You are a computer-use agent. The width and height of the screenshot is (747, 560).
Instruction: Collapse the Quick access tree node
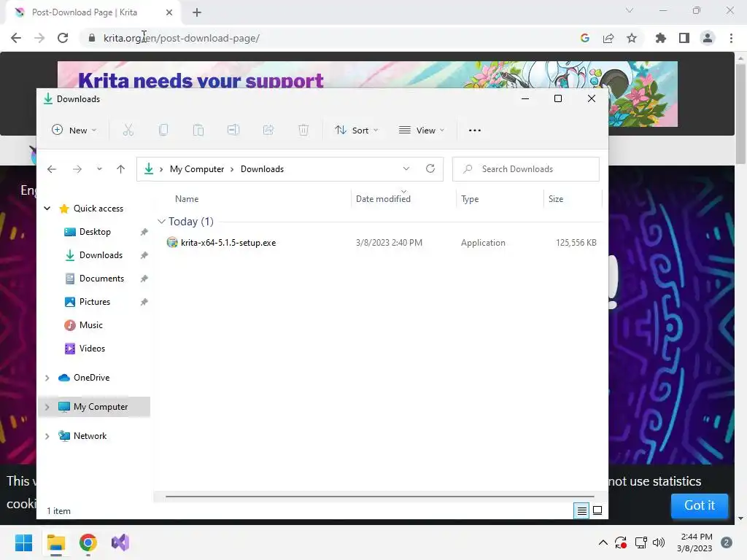click(x=47, y=209)
